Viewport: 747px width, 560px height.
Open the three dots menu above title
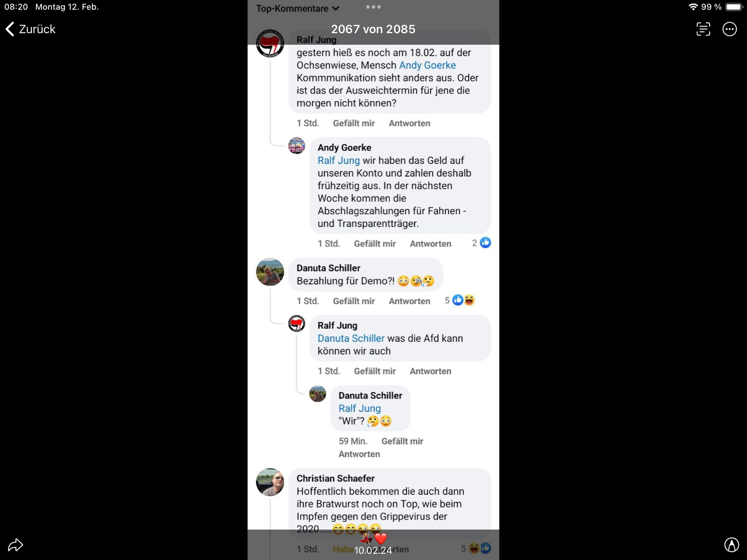(373, 7)
